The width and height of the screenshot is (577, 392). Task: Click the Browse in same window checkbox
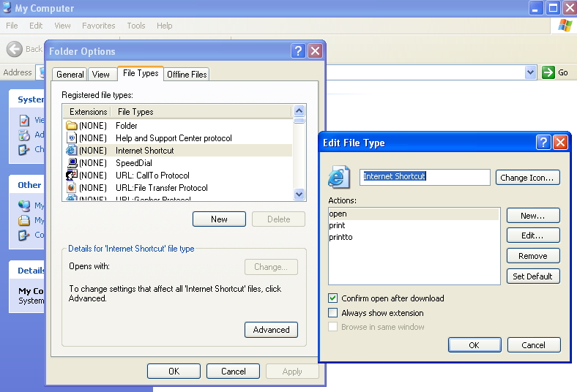pos(332,327)
